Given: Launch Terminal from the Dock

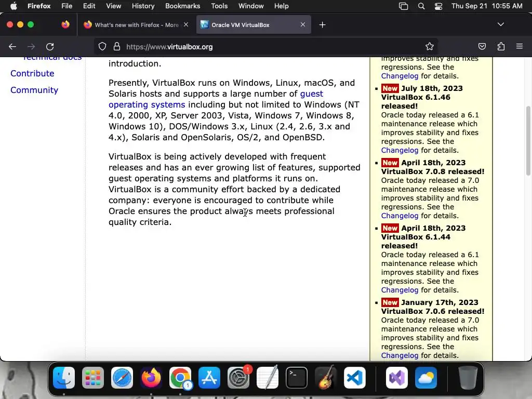Looking at the screenshot, I should pos(297,378).
